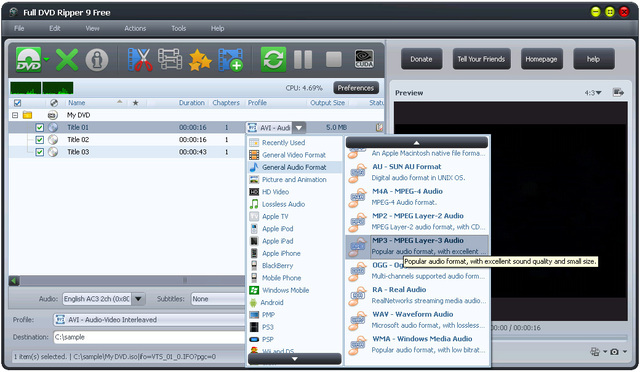Open the Edit menu

click(x=55, y=28)
